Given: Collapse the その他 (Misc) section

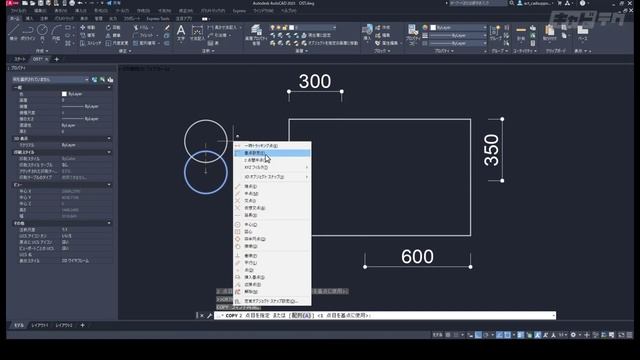Looking at the screenshot, I should (x=109, y=223).
